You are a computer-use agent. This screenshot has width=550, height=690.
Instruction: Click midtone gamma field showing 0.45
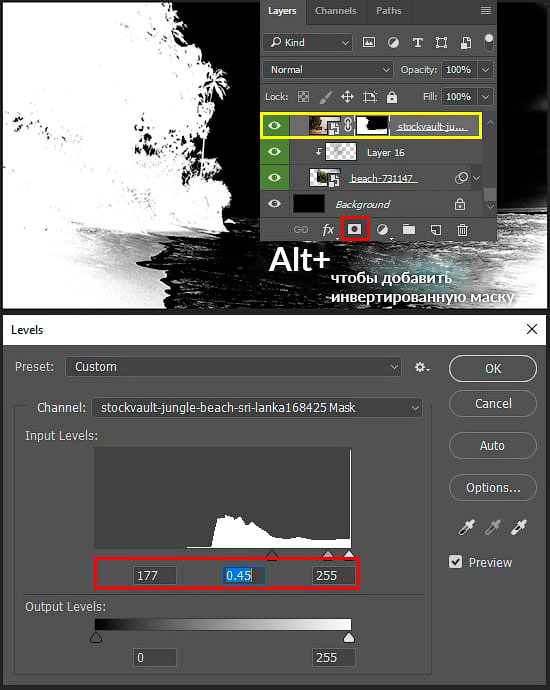(244, 575)
